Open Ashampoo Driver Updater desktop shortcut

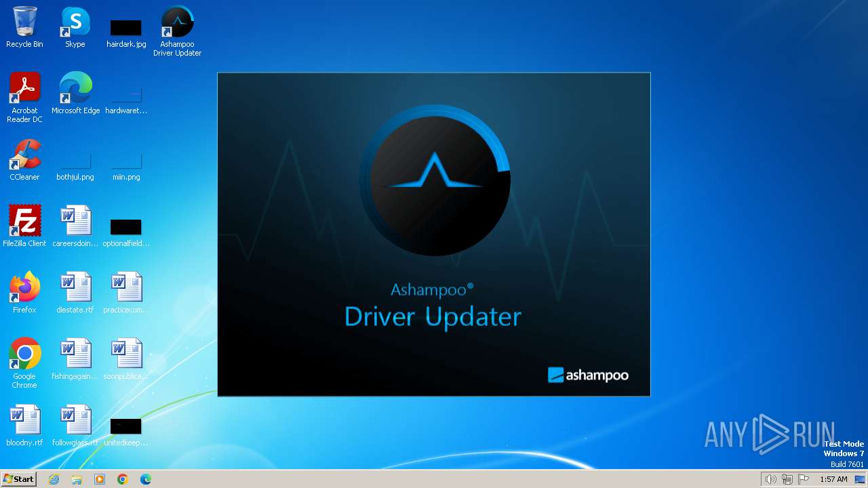click(177, 31)
